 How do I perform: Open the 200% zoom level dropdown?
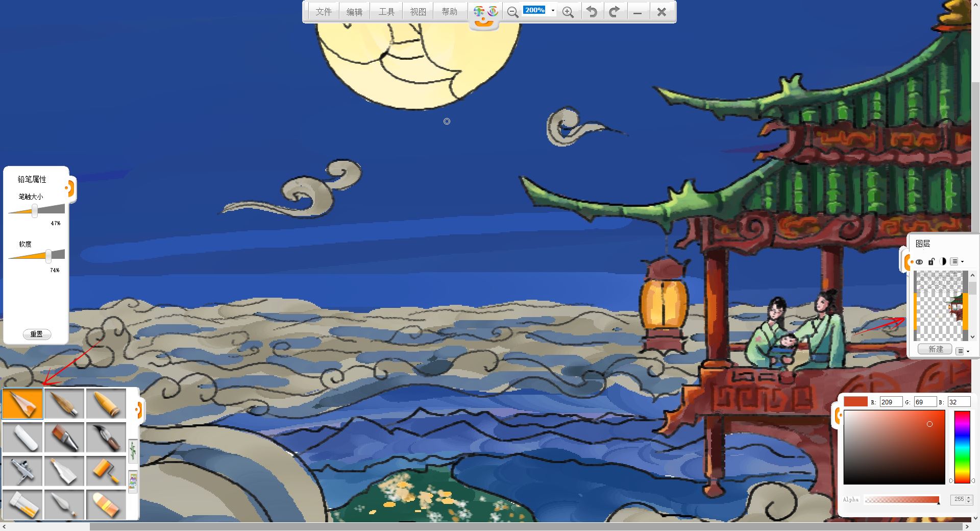pyautogui.click(x=553, y=10)
